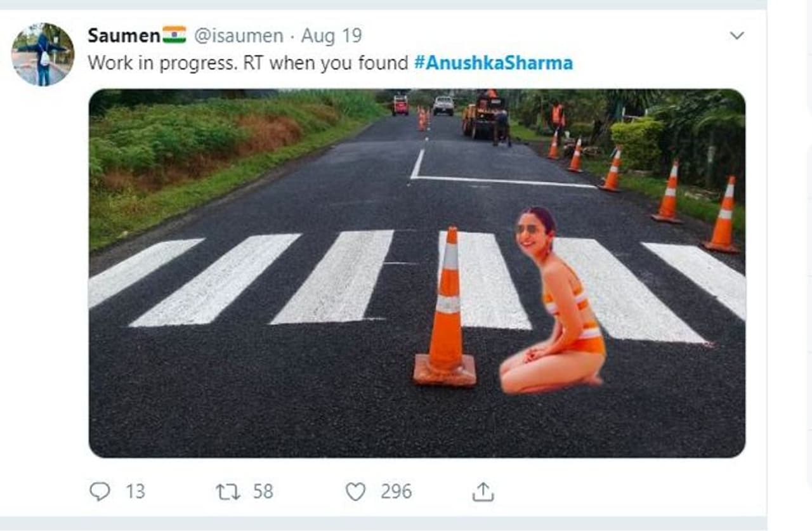Click the India flag emoji beside Saumen
Screen dimensions: 812x531
point(174,34)
